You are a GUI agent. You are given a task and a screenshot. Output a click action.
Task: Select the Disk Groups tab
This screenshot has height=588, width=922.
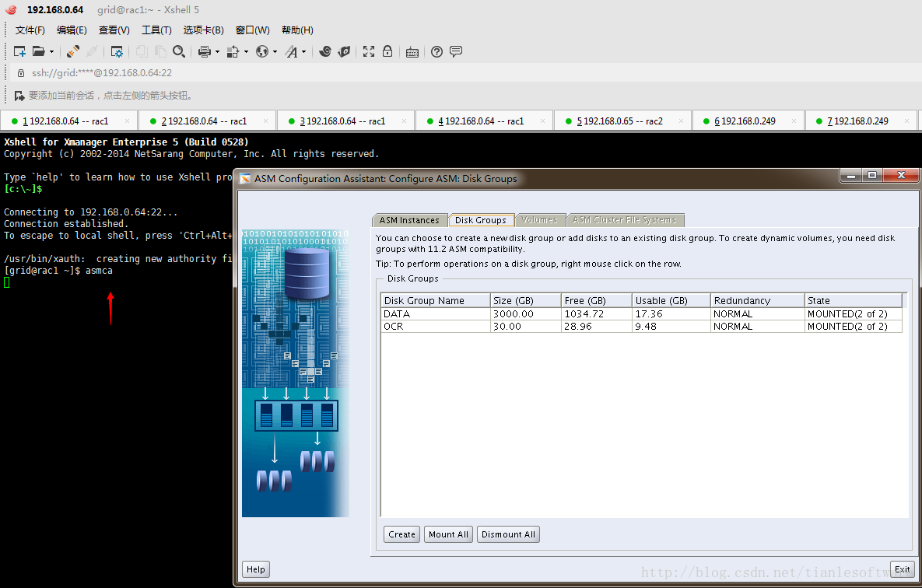480,220
